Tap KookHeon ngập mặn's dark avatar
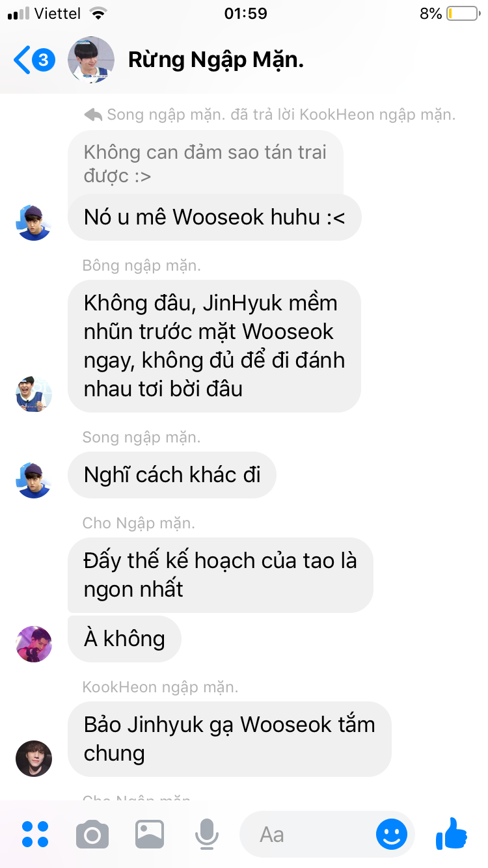This screenshot has width=488, height=868. pyautogui.click(x=34, y=759)
